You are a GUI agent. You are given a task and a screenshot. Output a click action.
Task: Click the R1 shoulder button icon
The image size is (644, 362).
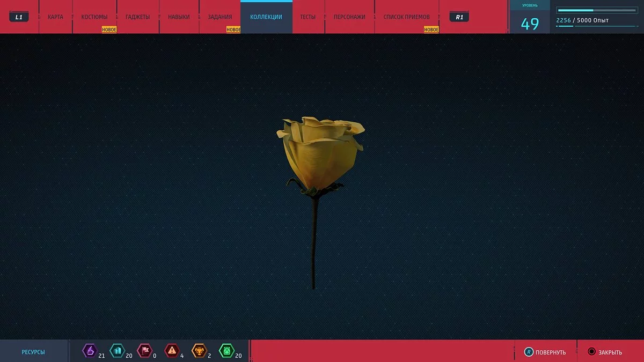point(459,17)
